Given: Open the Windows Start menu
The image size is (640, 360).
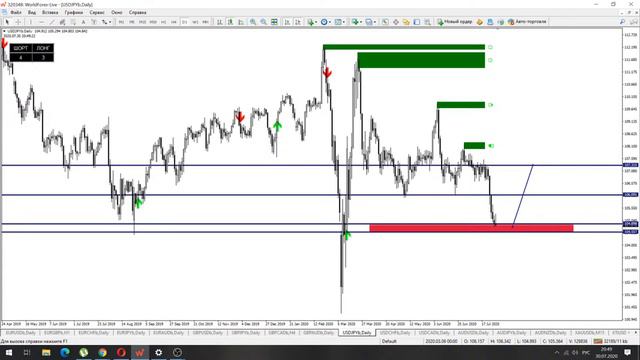Looking at the screenshot, I should pyautogui.click(x=9, y=352).
